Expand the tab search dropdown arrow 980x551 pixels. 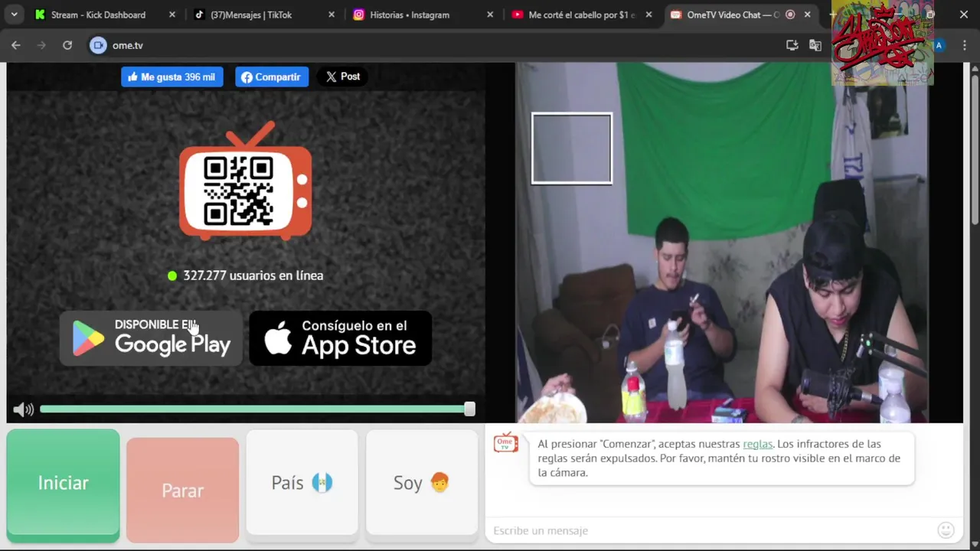coord(14,15)
